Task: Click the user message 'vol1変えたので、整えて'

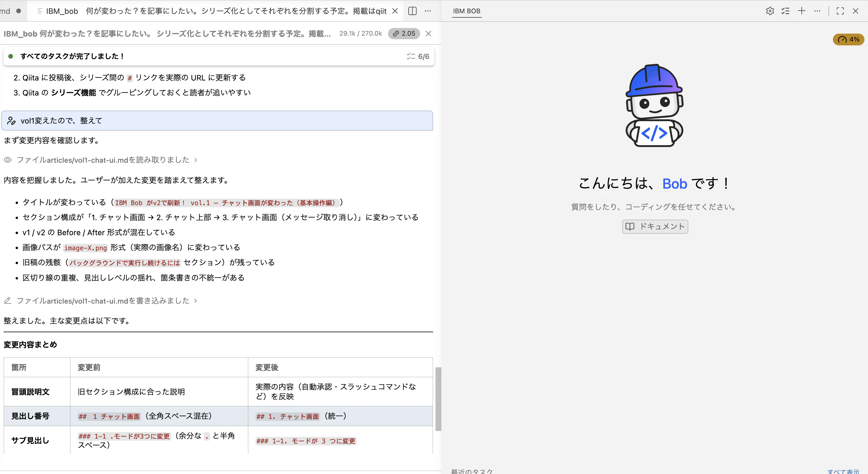Action: pos(217,121)
